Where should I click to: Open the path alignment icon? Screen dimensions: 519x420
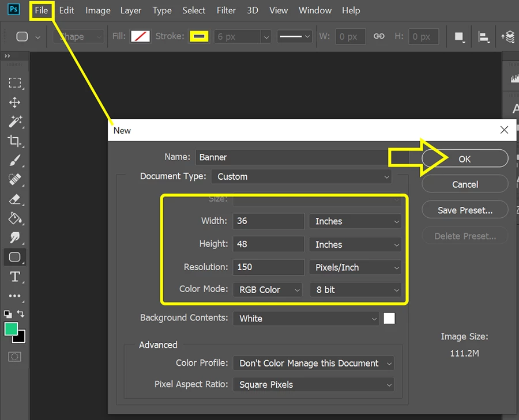pos(484,37)
